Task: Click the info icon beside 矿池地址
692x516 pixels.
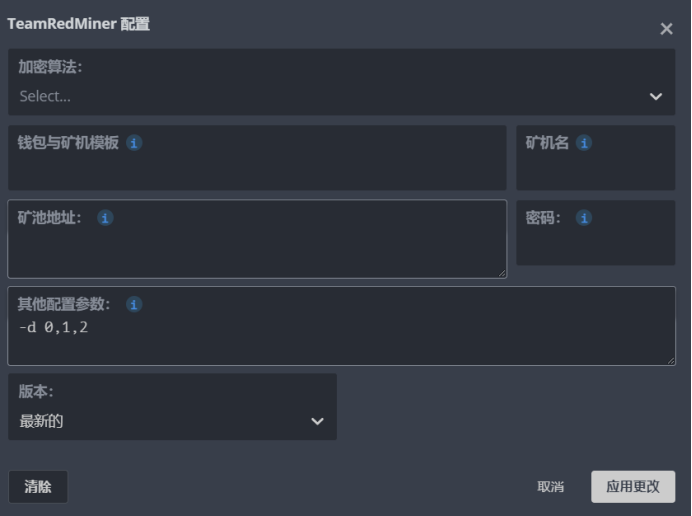Action: pyautogui.click(x=105, y=218)
